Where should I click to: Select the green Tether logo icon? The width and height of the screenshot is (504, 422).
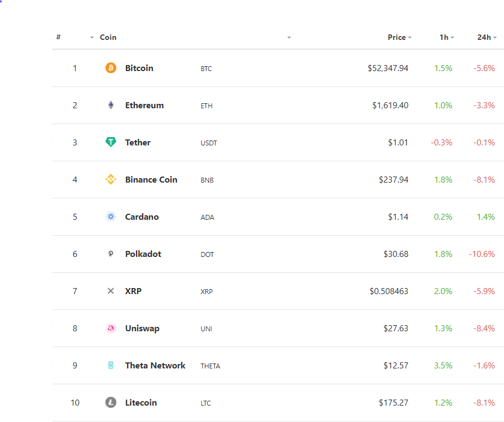111,143
